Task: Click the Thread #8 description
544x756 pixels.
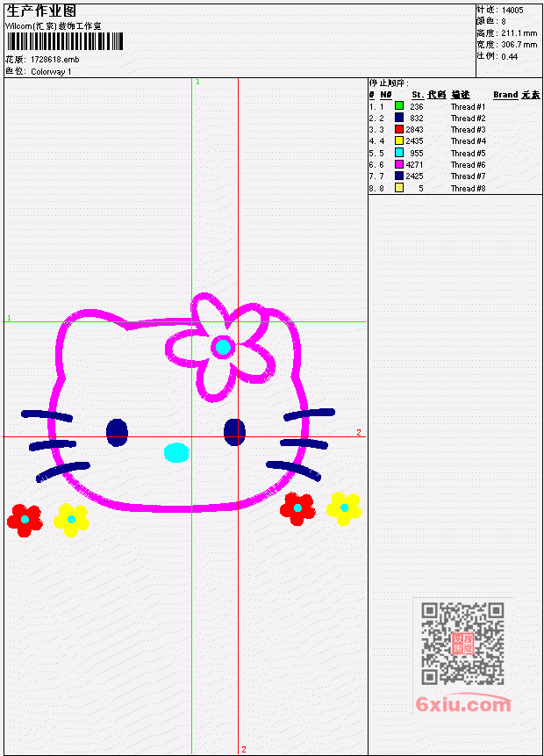Action: coord(468,189)
